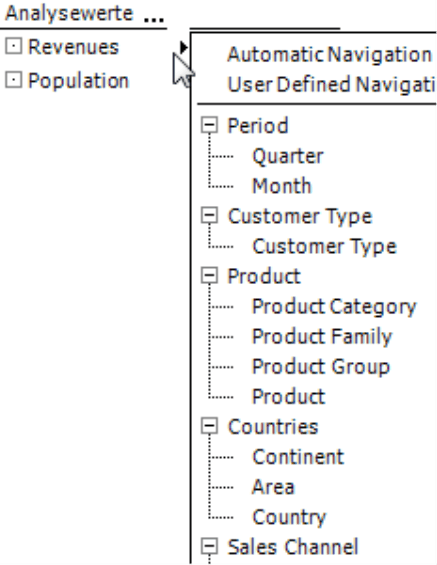Select the Area level
This screenshot has width=437, height=565.
click(273, 487)
